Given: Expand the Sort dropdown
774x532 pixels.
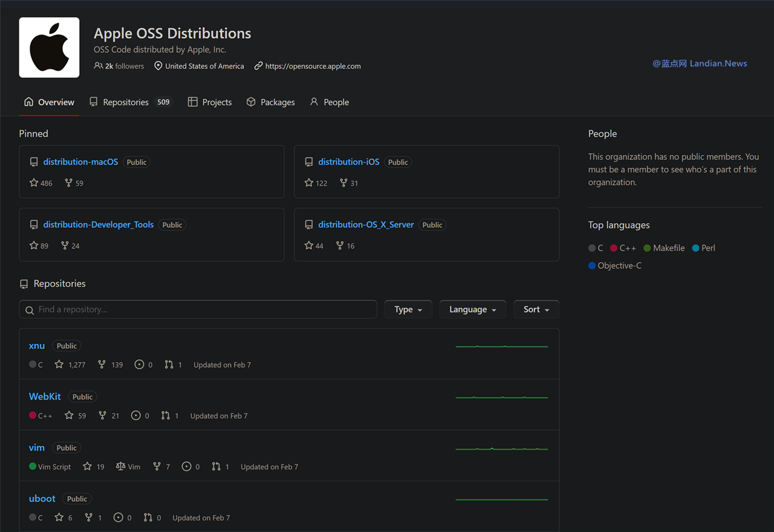Looking at the screenshot, I should (536, 310).
